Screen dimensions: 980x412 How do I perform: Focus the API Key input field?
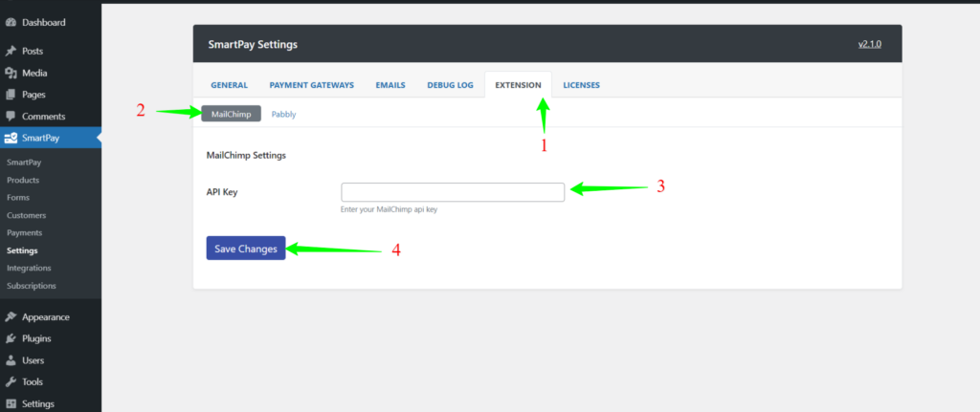[x=453, y=192]
